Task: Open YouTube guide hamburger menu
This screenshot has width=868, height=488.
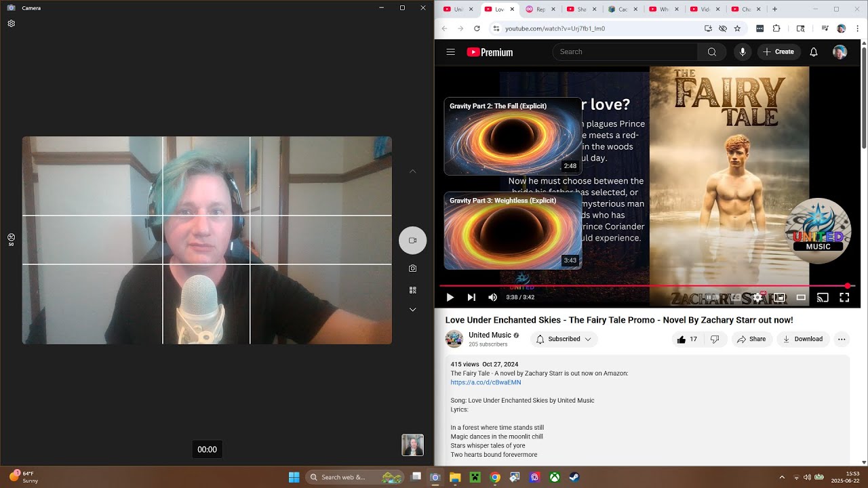Action: tap(450, 52)
